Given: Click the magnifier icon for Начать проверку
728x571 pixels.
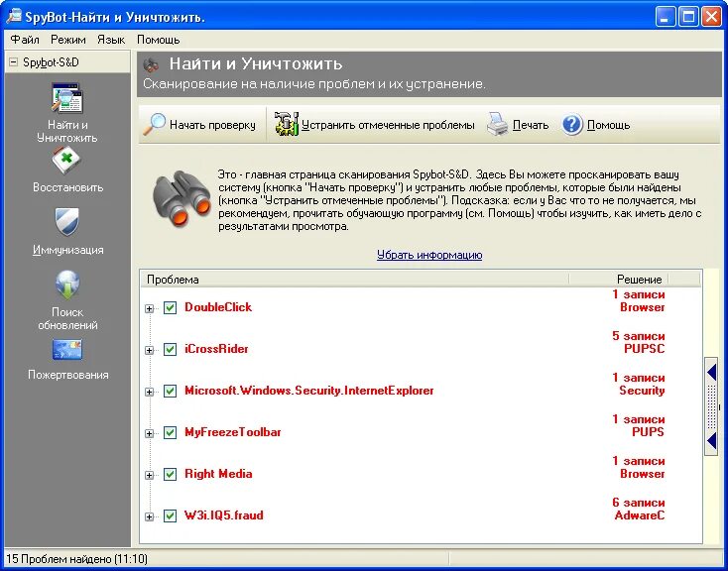Looking at the screenshot, I should [154, 124].
